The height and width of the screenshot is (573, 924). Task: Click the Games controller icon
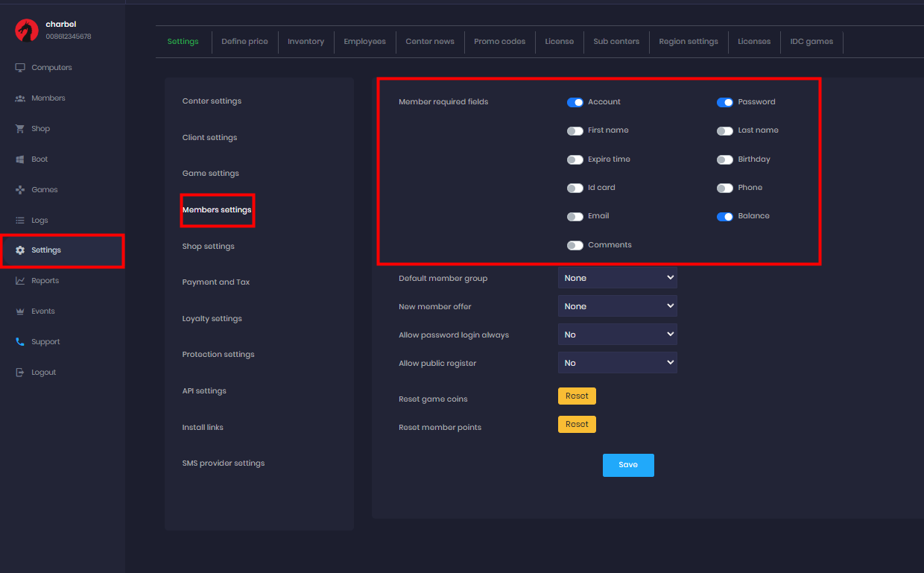[20, 190]
